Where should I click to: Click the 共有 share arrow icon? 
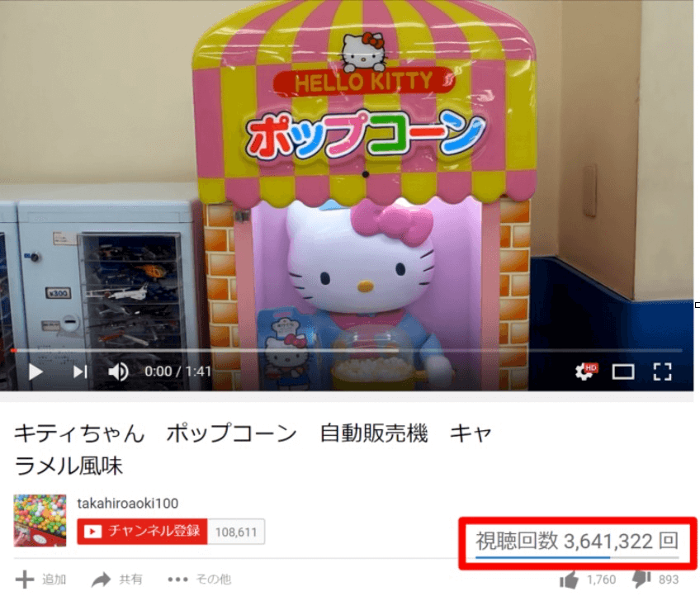(101, 580)
